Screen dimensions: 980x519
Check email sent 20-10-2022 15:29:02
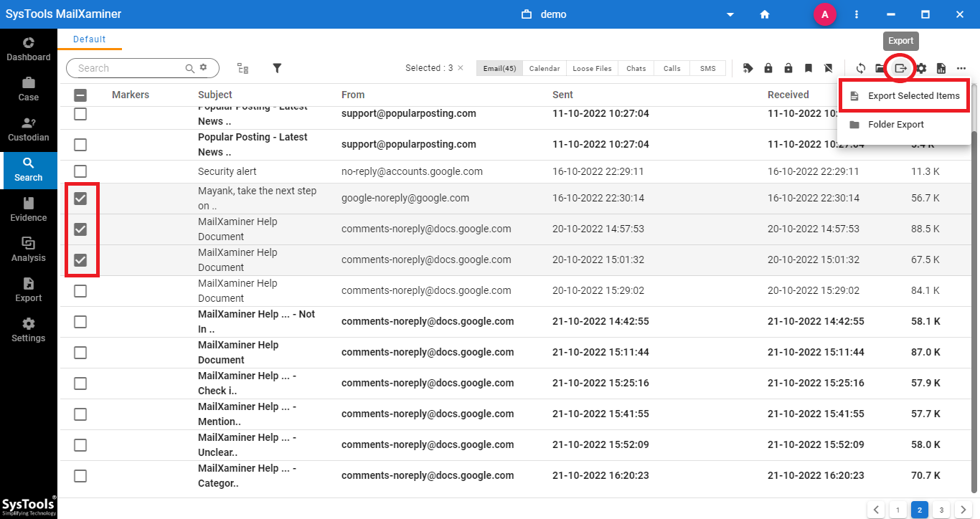click(x=80, y=291)
